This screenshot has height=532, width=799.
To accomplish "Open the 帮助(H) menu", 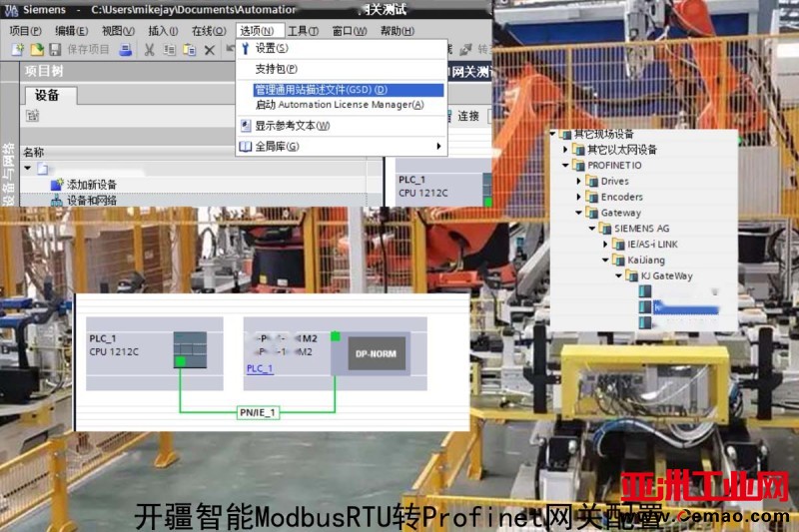I will pos(398,31).
